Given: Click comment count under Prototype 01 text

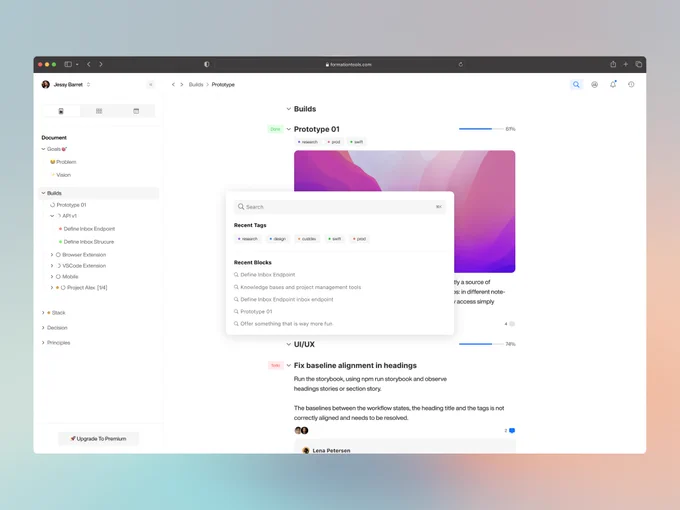Looking at the screenshot, I should [x=510, y=324].
